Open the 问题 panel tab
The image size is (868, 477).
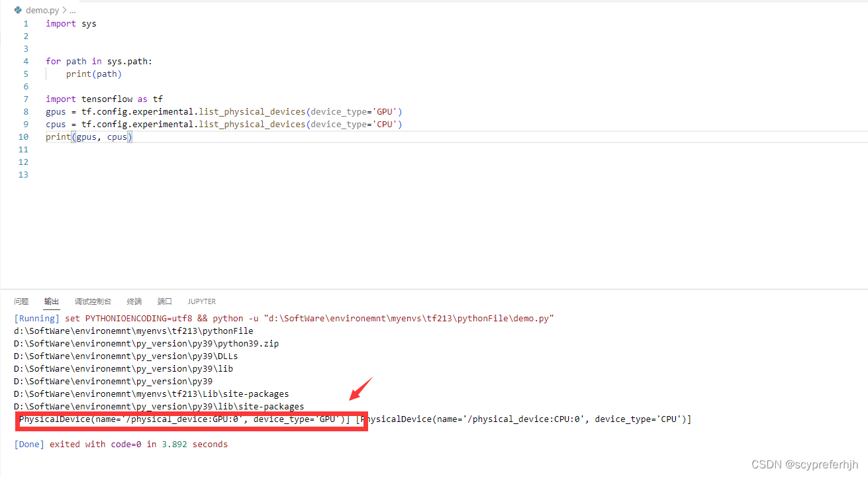(21, 301)
